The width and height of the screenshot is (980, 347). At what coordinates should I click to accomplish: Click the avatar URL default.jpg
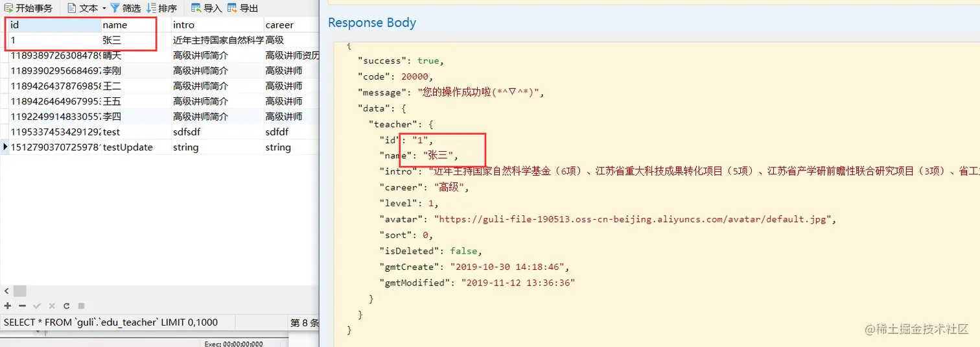632,219
